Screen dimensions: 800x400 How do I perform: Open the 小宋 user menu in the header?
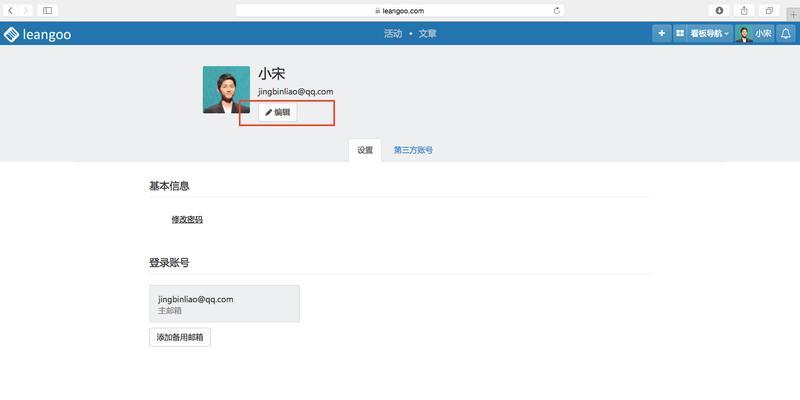coord(755,34)
